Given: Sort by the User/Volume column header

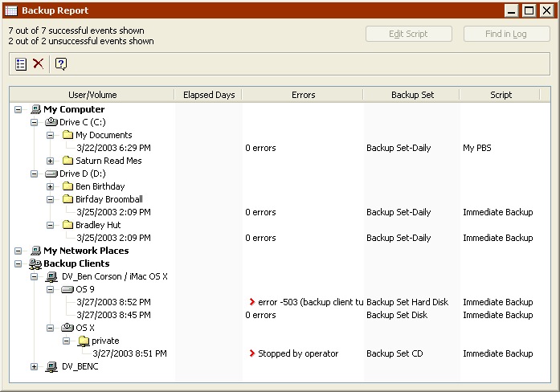Looking at the screenshot, I should pos(92,95).
